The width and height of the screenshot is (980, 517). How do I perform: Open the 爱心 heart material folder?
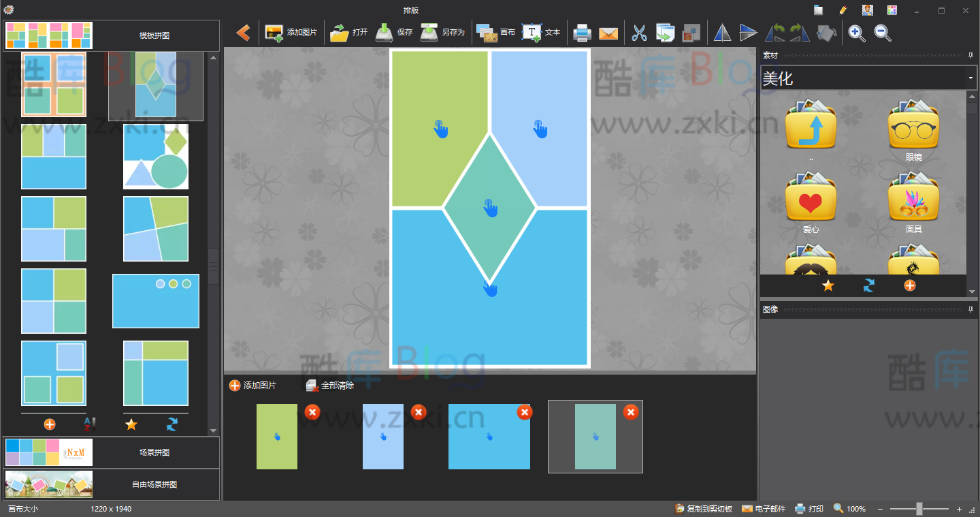click(811, 201)
